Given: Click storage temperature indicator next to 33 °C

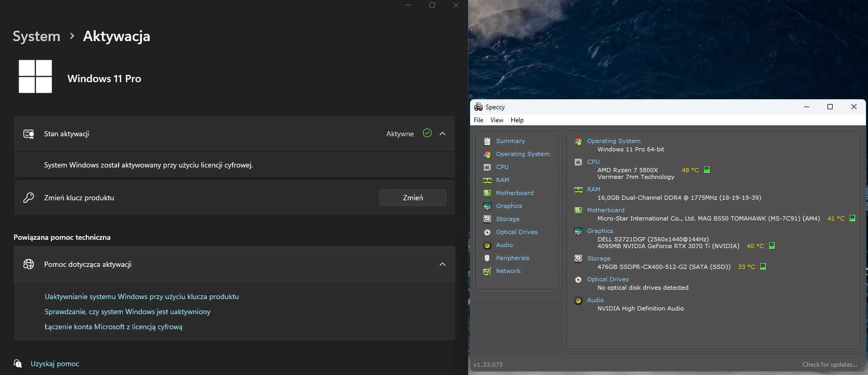Looking at the screenshot, I should click(763, 266).
